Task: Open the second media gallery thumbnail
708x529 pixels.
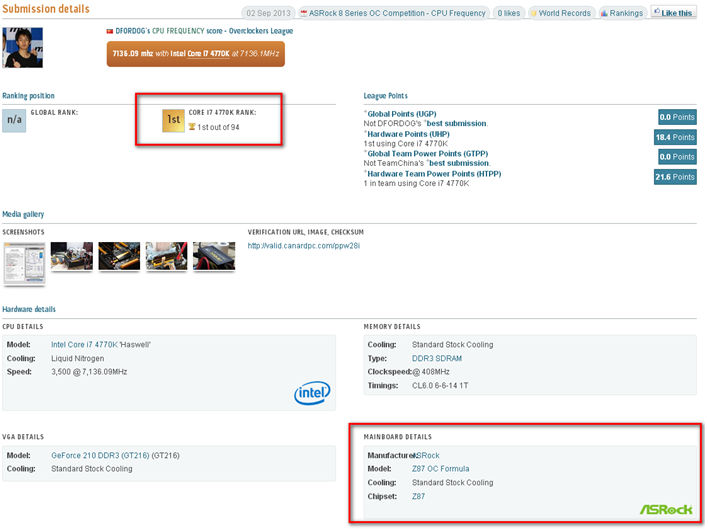Action: (72, 256)
